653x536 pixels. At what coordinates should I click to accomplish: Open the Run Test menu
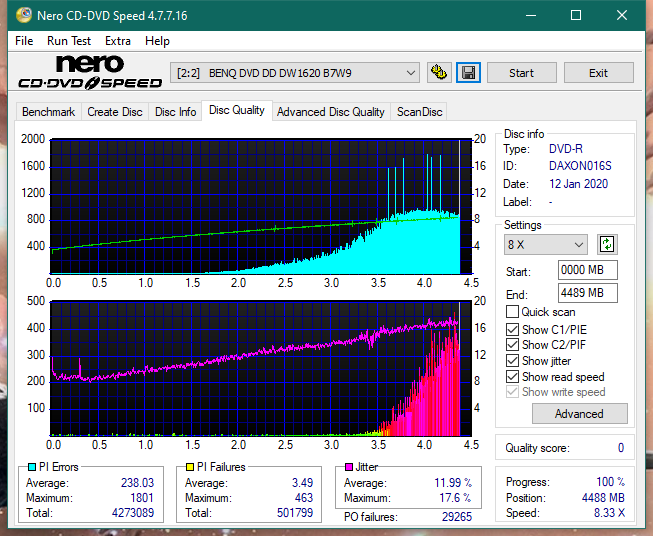pyautogui.click(x=69, y=41)
